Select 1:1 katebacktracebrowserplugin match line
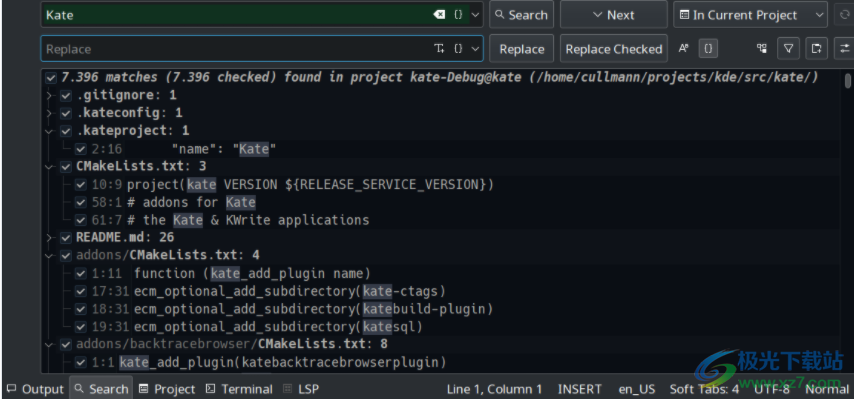 (x=269, y=362)
